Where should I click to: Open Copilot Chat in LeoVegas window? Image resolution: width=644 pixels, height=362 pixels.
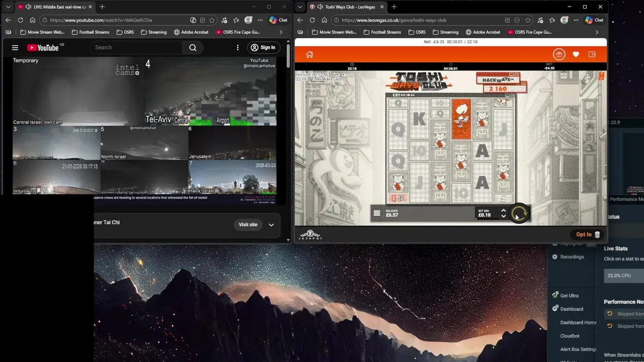[594, 20]
